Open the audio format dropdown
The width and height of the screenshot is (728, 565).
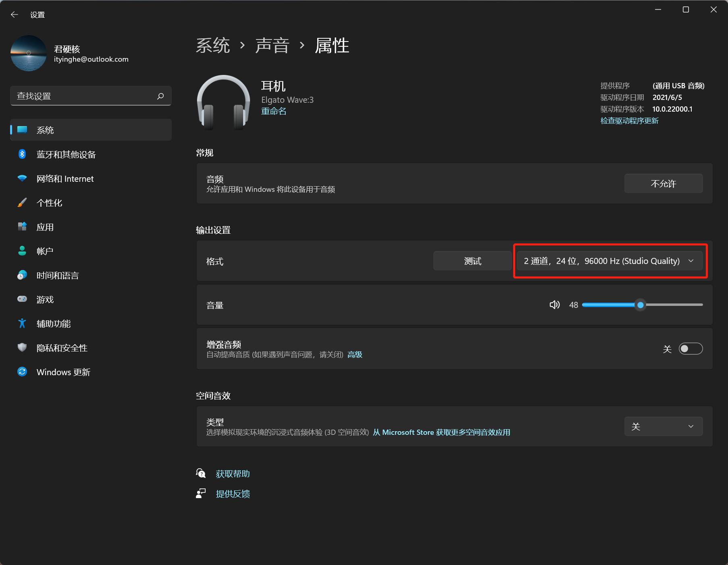click(x=609, y=261)
